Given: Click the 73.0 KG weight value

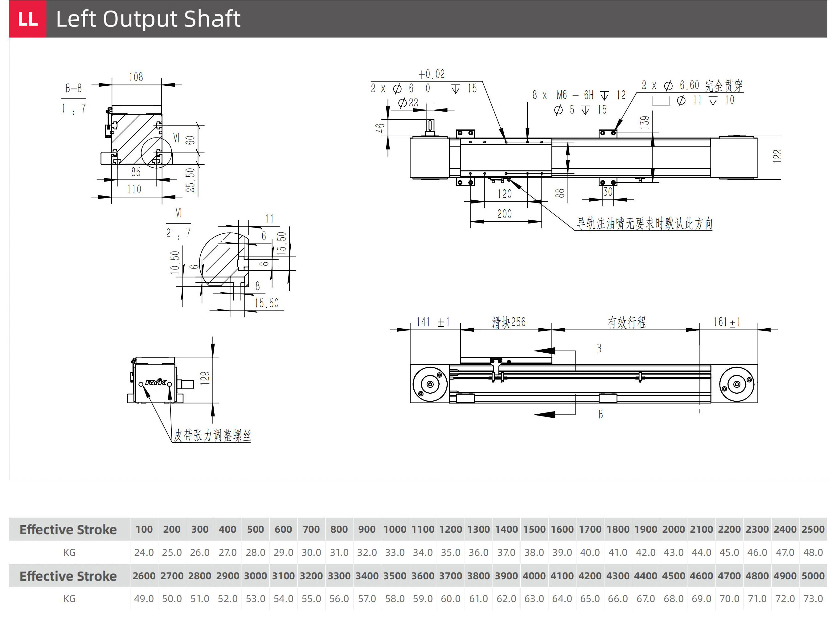Looking at the screenshot, I should point(813,599).
